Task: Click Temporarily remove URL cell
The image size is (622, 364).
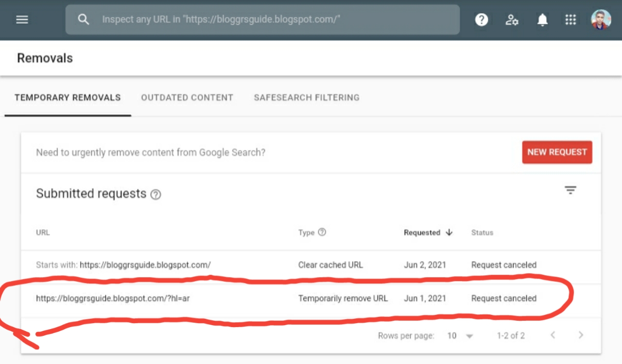Action: (343, 298)
